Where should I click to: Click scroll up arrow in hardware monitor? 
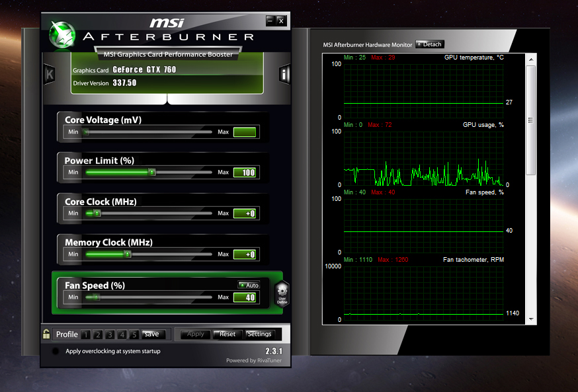click(530, 59)
